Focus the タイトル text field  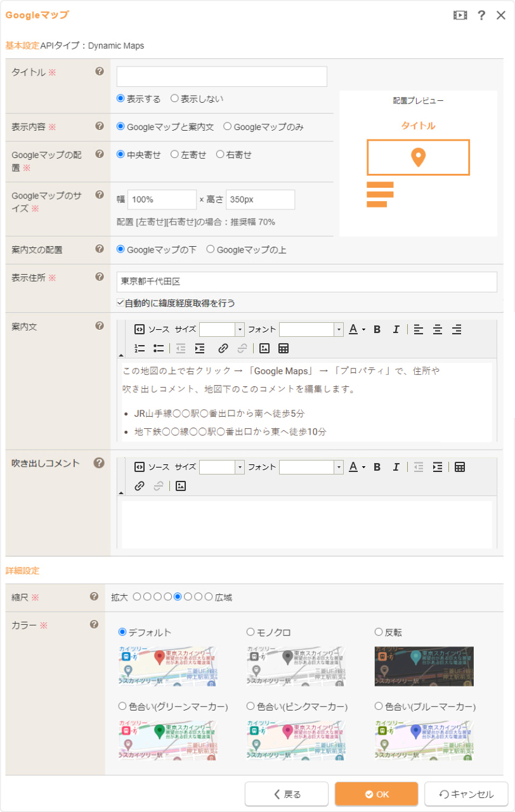point(222,76)
